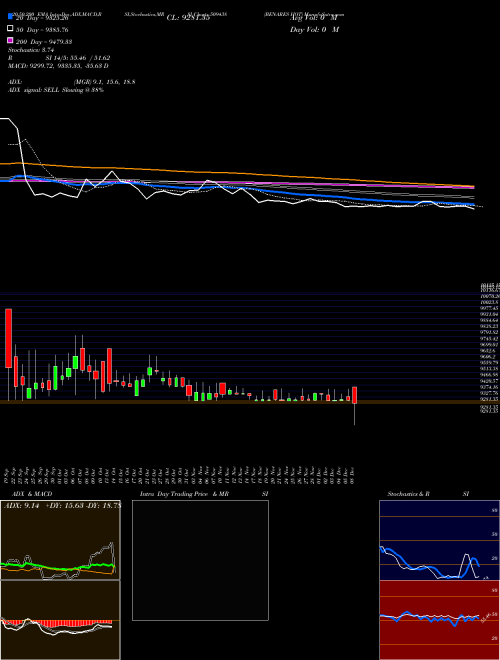Click the thick blue 20 Day EMA line
This screenshot has height=660, width=500.
[x=236, y=190]
